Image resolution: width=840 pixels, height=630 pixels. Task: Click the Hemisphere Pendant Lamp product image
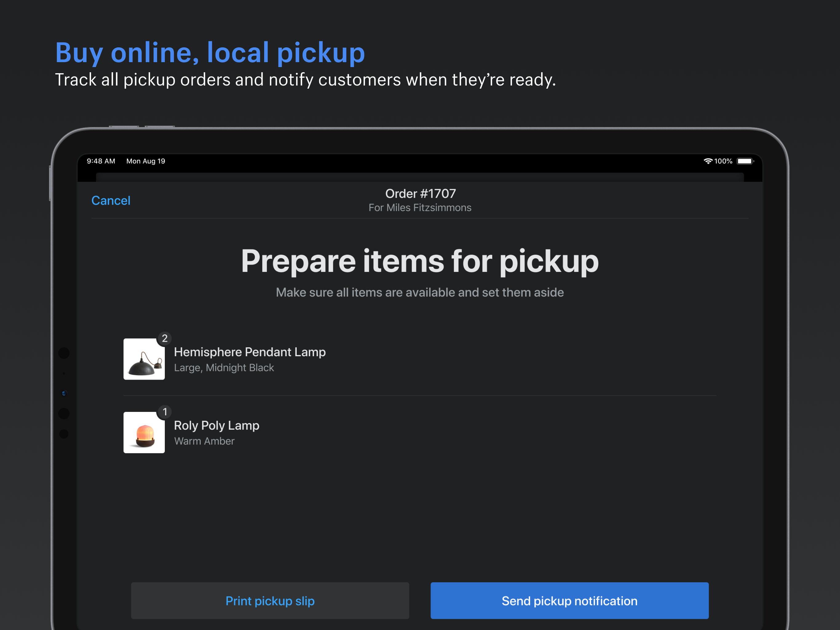(x=144, y=359)
